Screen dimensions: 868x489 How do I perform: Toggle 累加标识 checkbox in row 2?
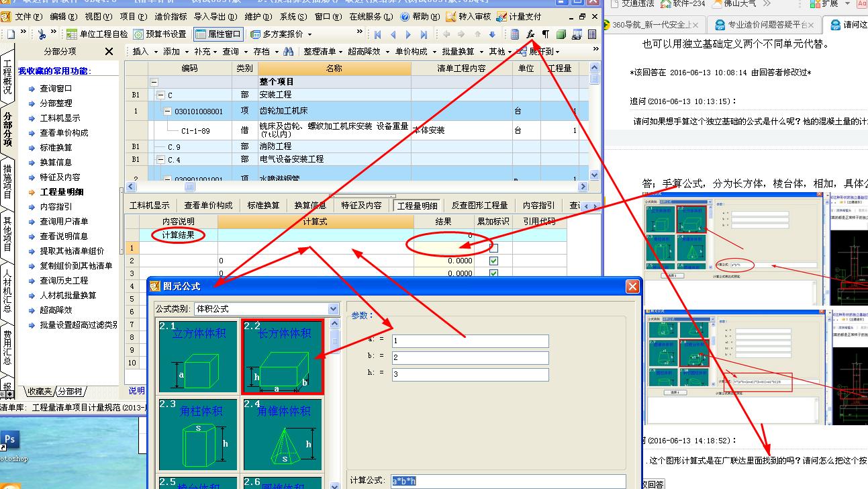point(494,261)
